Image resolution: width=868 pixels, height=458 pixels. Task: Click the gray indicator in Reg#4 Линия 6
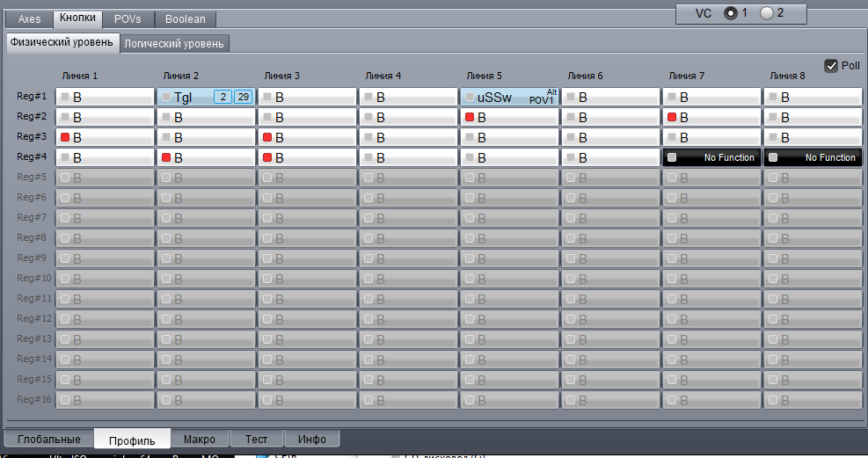click(x=571, y=157)
